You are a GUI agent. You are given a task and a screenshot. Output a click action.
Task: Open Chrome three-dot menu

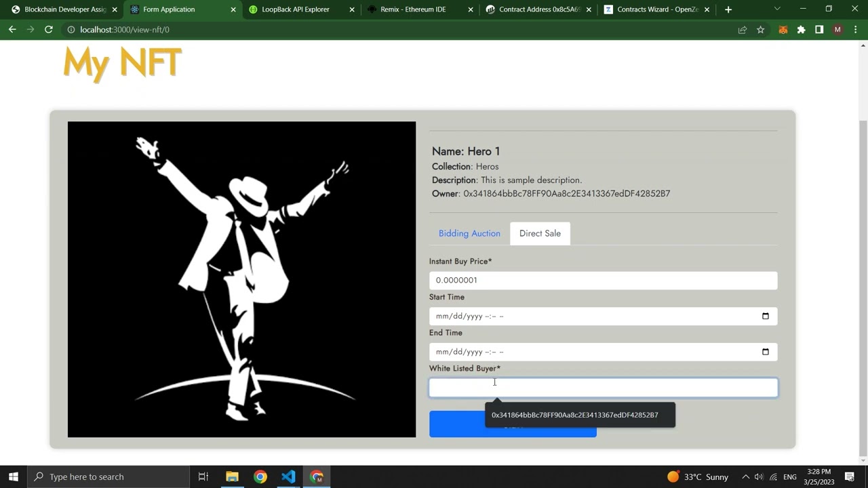855,30
